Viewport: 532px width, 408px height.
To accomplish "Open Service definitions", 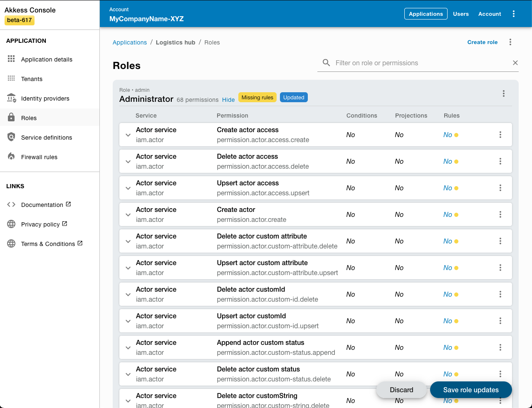I will click(x=46, y=137).
